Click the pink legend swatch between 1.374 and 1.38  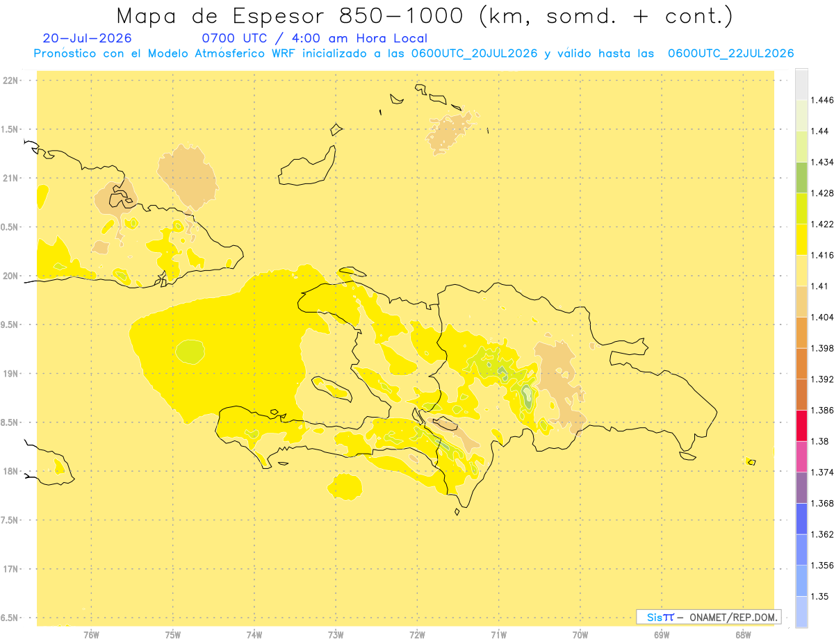tap(801, 456)
